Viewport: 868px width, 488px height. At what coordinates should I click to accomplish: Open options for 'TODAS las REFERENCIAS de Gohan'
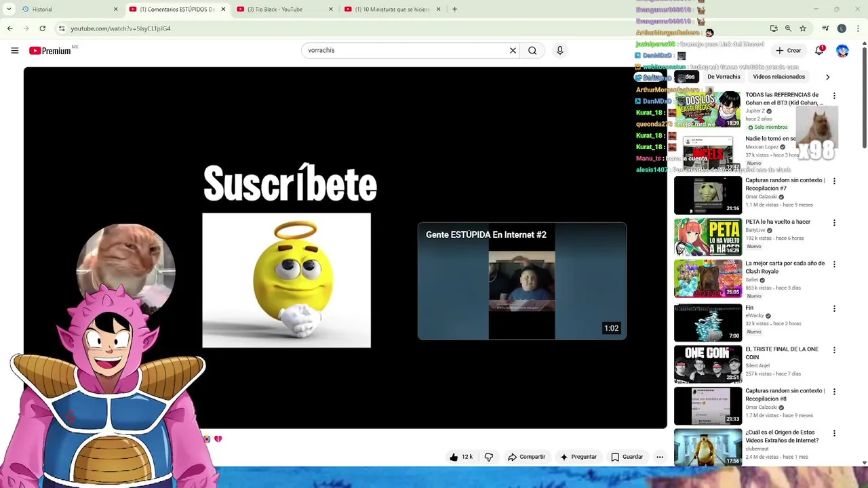[834, 96]
